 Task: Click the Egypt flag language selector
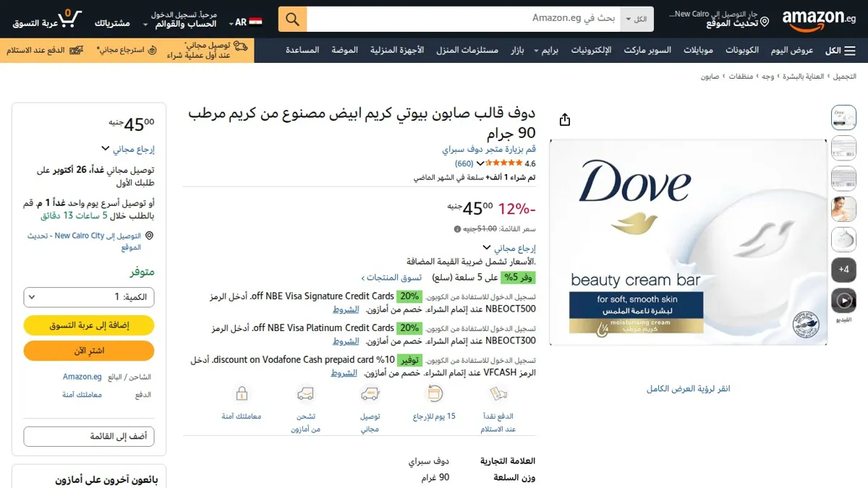pyautogui.click(x=255, y=22)
